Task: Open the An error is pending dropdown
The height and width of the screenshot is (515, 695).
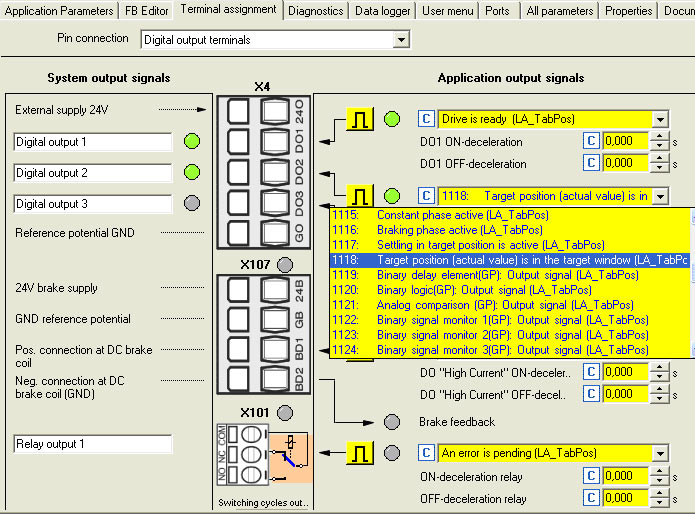Action: click(659, 453)
